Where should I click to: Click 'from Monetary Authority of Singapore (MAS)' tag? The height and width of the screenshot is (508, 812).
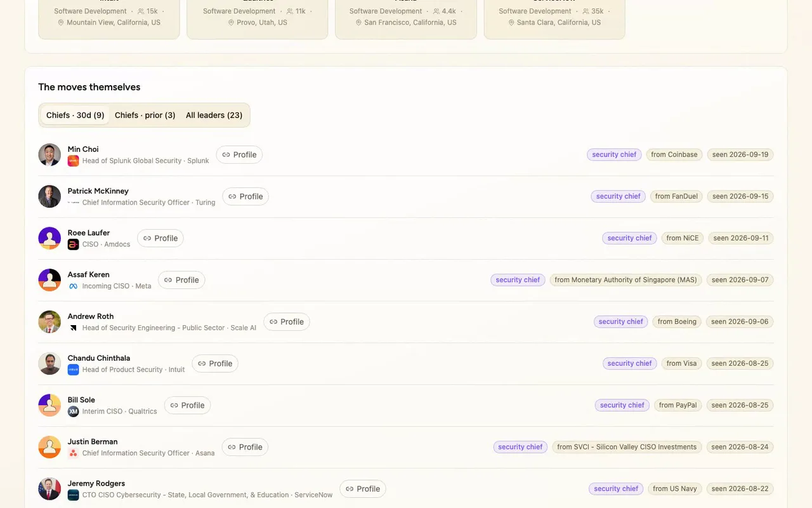click(x=625, y=280)
